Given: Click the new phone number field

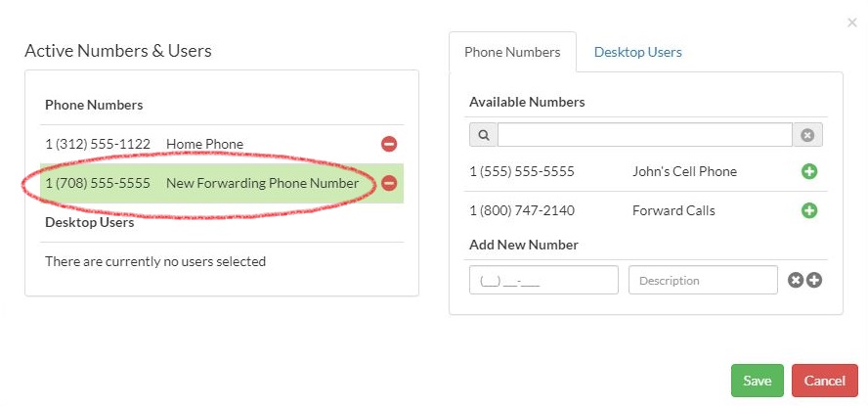Looking at the screenshot, I should (543, 280).
